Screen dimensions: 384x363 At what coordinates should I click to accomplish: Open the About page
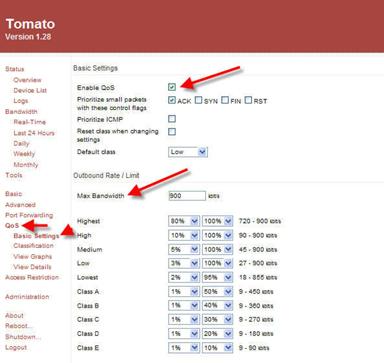click(14, 315)
